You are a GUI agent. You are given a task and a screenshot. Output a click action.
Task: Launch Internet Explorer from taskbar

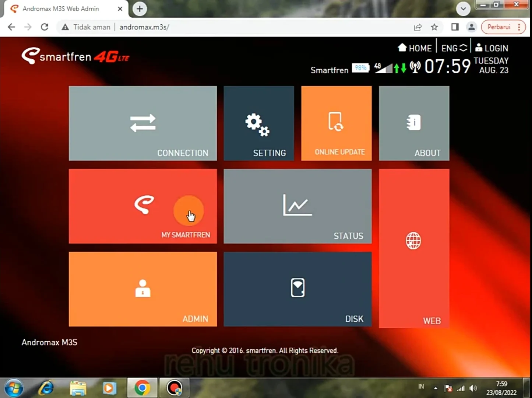tap(46, 388)
